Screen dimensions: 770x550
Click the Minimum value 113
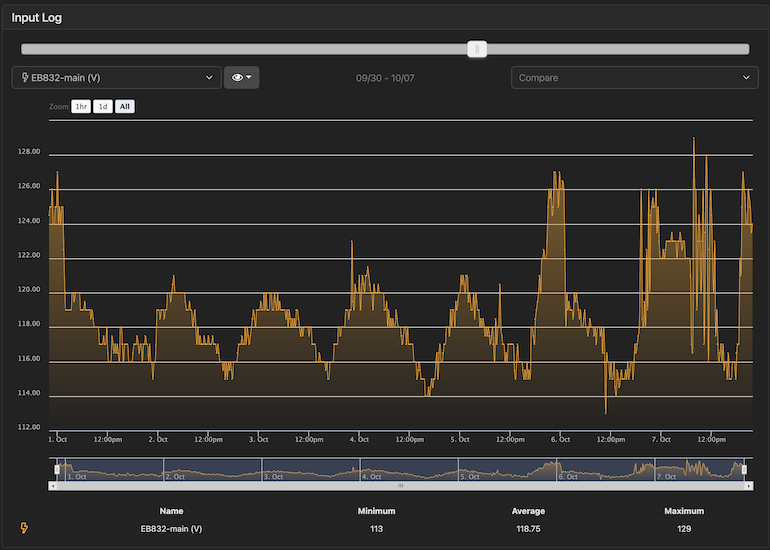pyautogui.click(x=376, y=529)
